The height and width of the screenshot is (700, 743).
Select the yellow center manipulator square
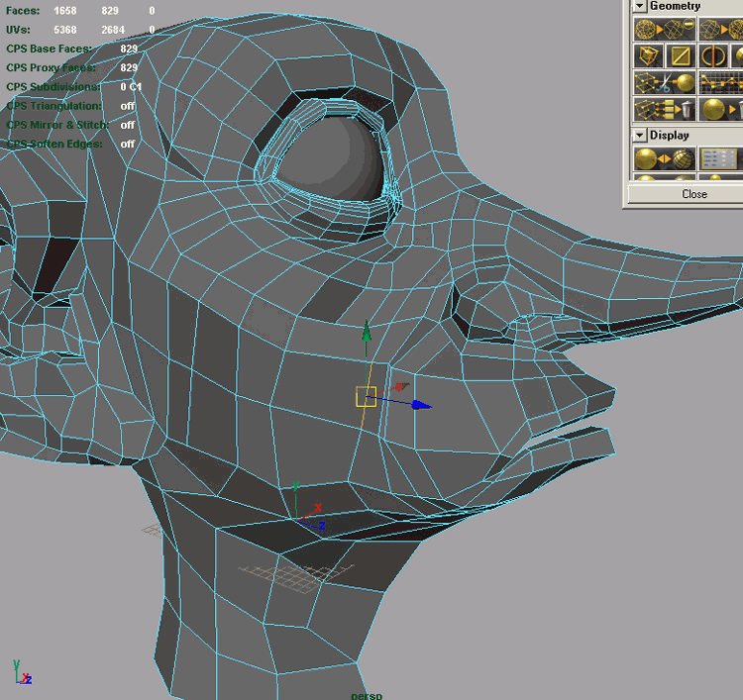tap(366, 397)
